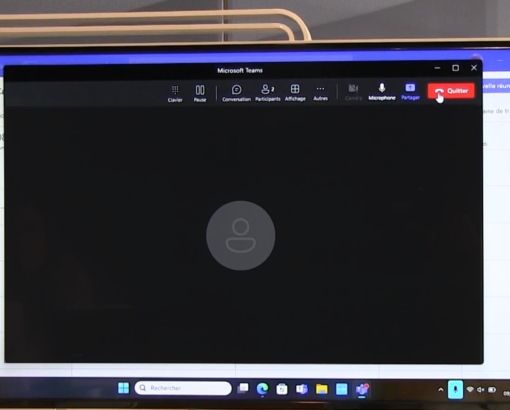Open Task View from the taskbar

click(243, 388)
